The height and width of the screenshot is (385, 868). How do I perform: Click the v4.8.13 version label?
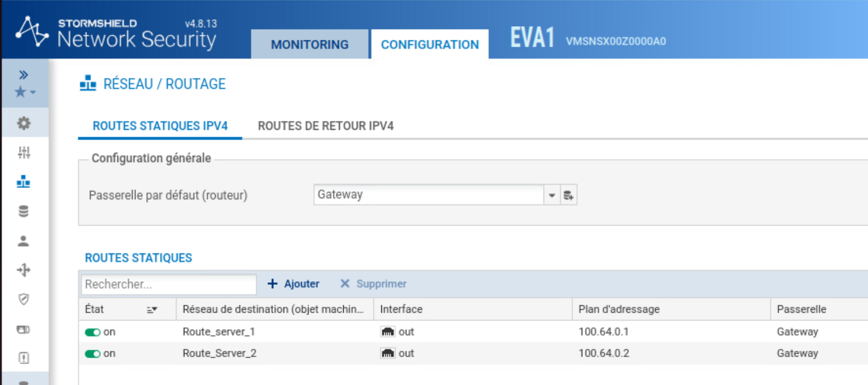tap(201, 24)
